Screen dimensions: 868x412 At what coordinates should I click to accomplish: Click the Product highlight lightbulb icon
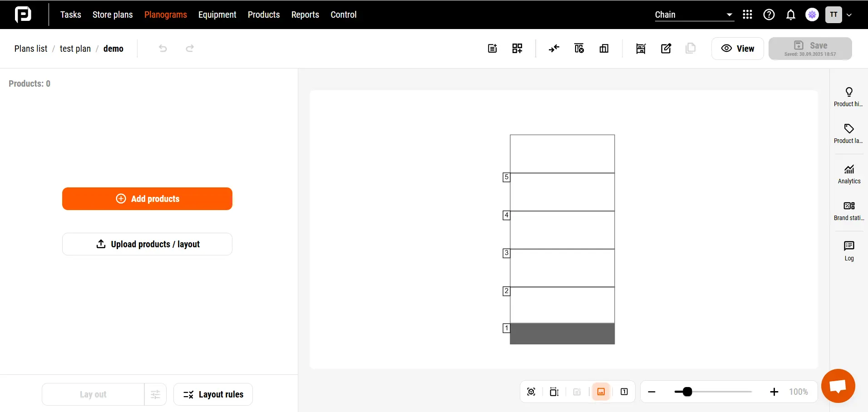(849, 92)
